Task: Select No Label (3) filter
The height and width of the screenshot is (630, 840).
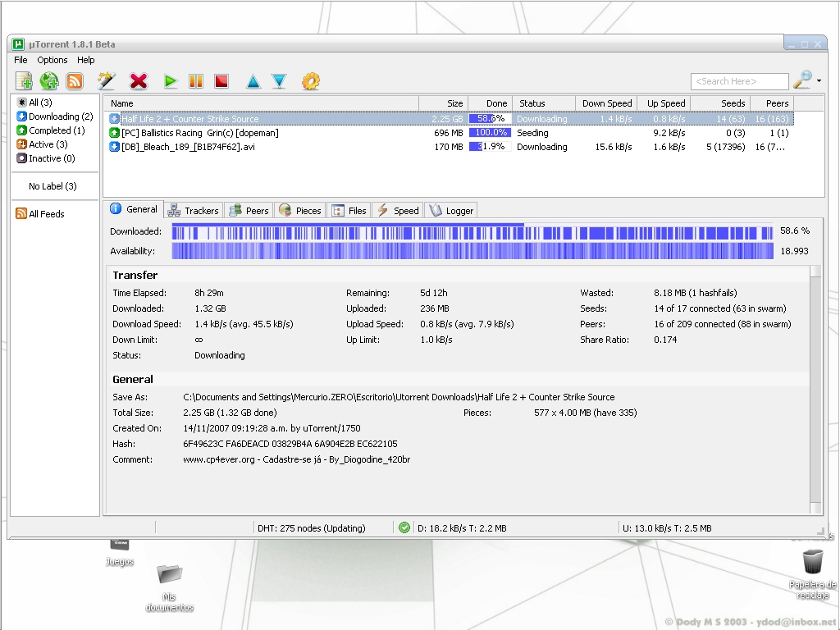Action: tap(52, 186)
